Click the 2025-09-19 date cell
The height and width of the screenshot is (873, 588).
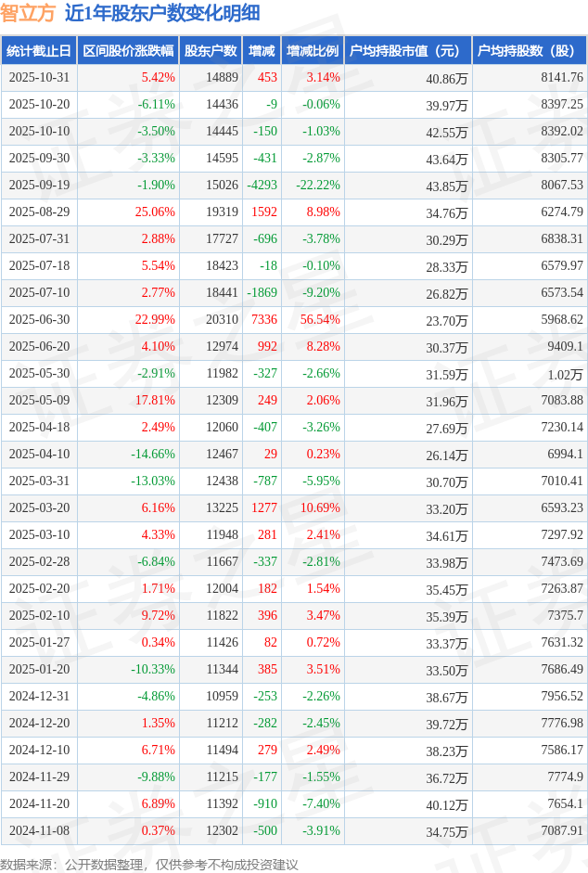pos(39,186)
